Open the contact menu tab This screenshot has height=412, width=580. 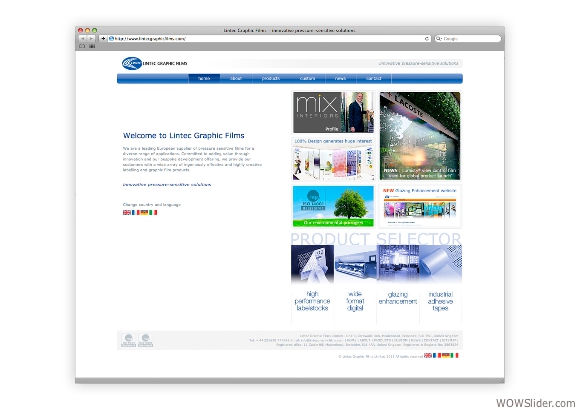[374, 78]
